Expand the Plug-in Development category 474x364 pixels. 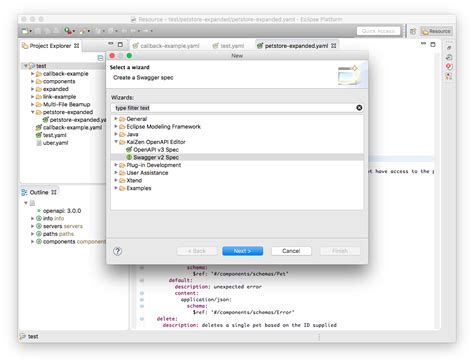tap(116, 165)
